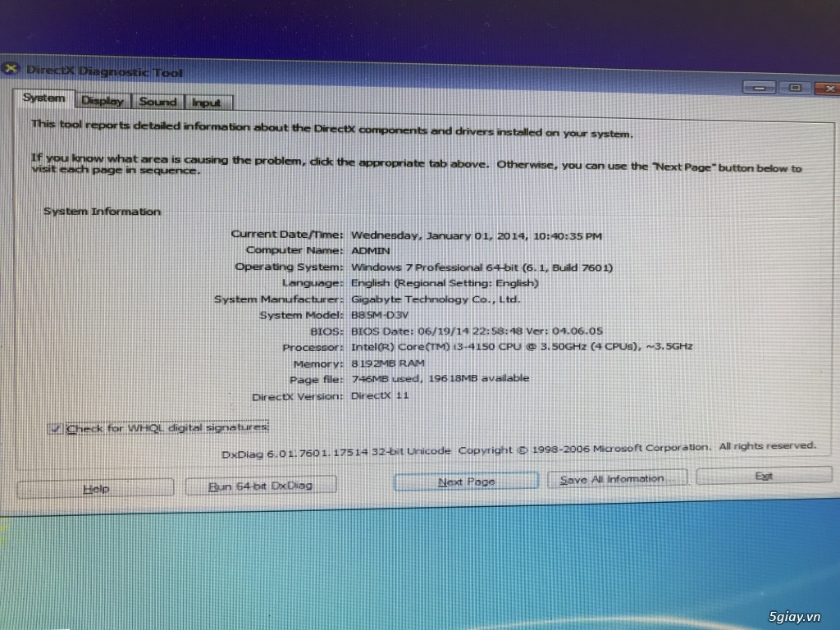Click the DirectX icon in the title bar
The image size is (840, 630).
click(x=10, y=69)
